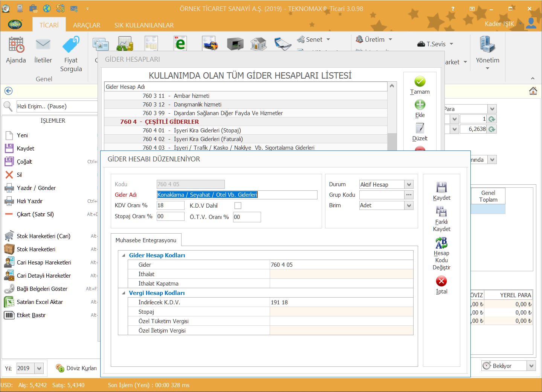Collapse the Gider Hesap Kodları group
Image resolution: width=542 pixels, height=392 pixels.
click(x=124, y=255)
